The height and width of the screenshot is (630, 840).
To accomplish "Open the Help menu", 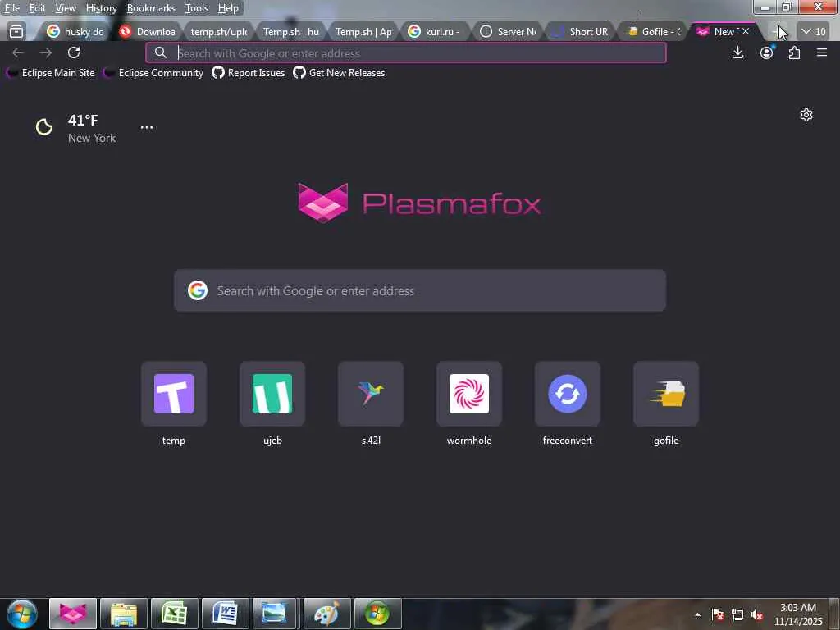I will 228,8.
